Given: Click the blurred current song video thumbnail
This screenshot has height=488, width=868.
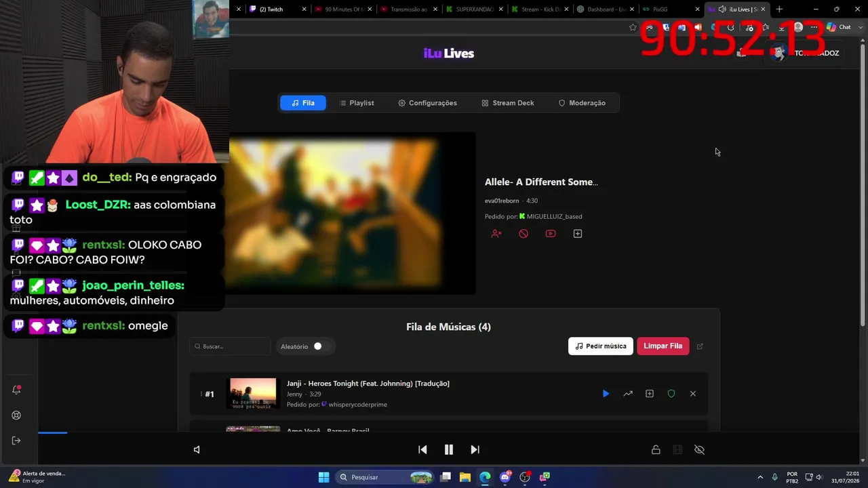Looking at the screenshot, I should [352, 213].
